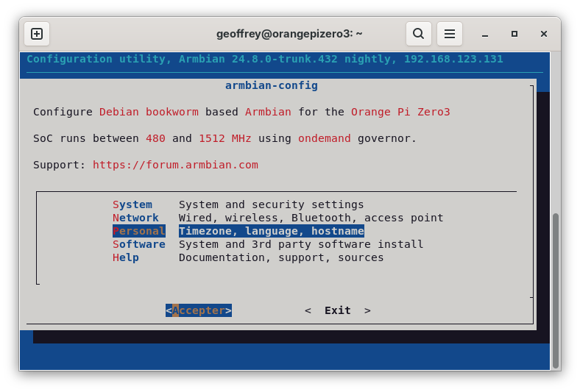The image size is (580, 392).
Task: Open the terminal search magnifier icon
Action: (418, 34)
